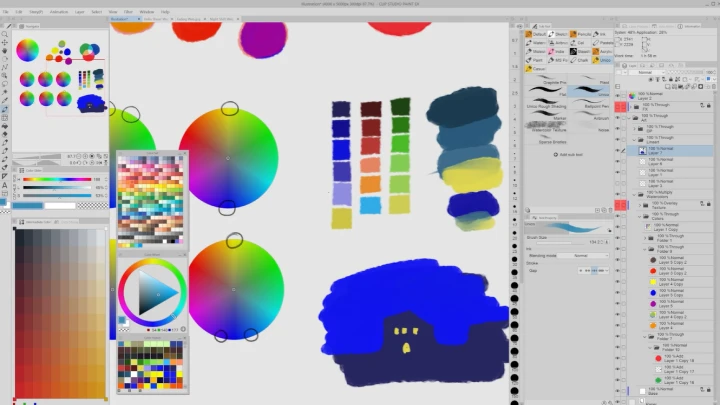Select the Move layer tool

coord(5,42)
